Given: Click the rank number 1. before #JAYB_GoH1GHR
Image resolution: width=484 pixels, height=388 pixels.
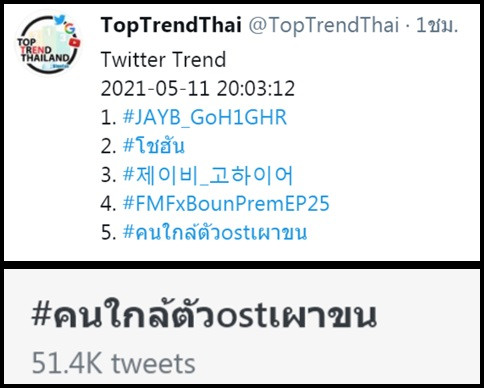Looking at the screenshot, I should [x=109, y=117].
